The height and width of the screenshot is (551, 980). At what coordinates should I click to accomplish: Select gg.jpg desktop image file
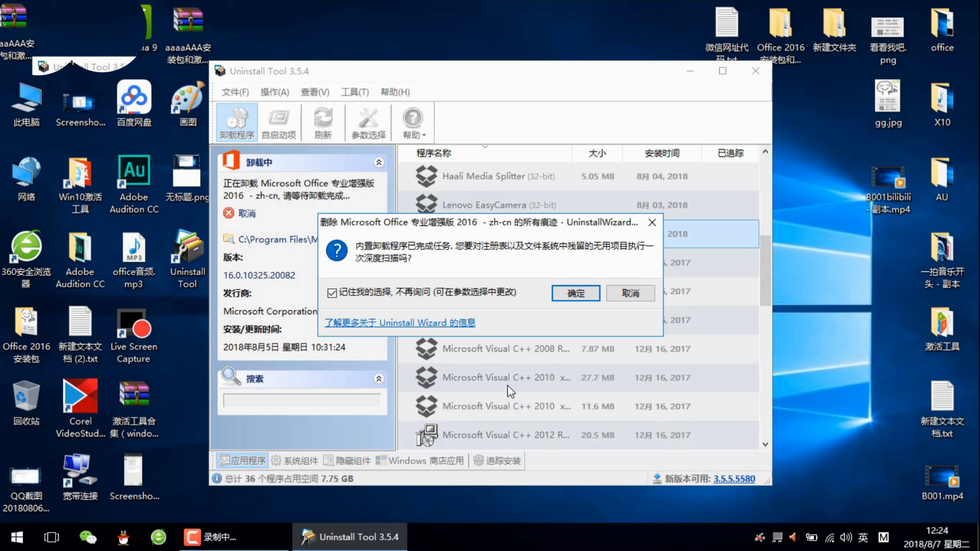(888, 104)
